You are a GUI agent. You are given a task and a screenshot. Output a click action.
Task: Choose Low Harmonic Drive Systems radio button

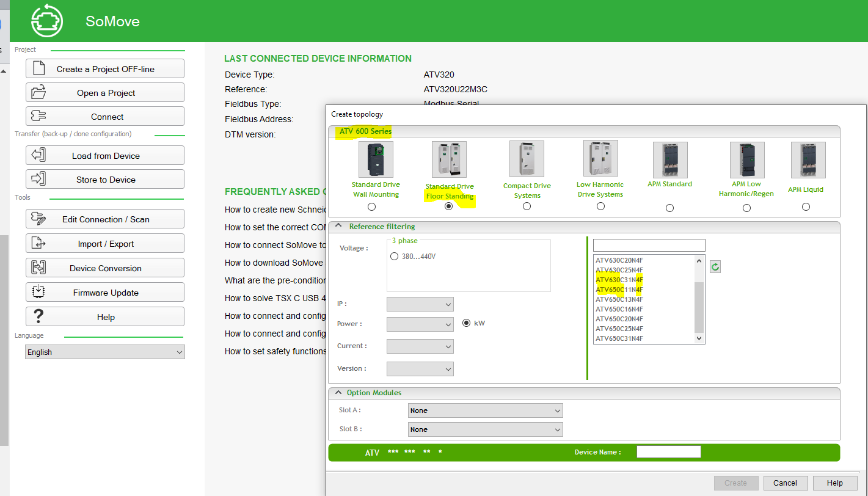600,206
